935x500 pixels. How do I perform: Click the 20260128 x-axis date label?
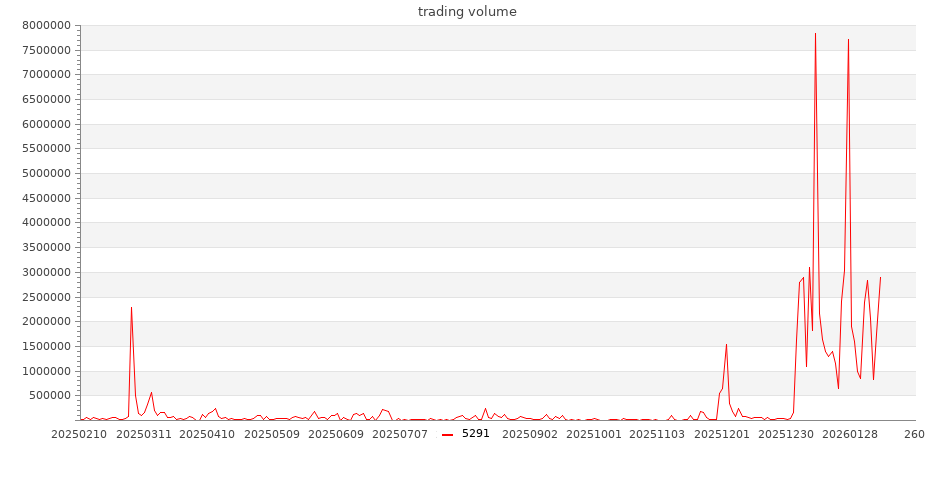point(850,434)
